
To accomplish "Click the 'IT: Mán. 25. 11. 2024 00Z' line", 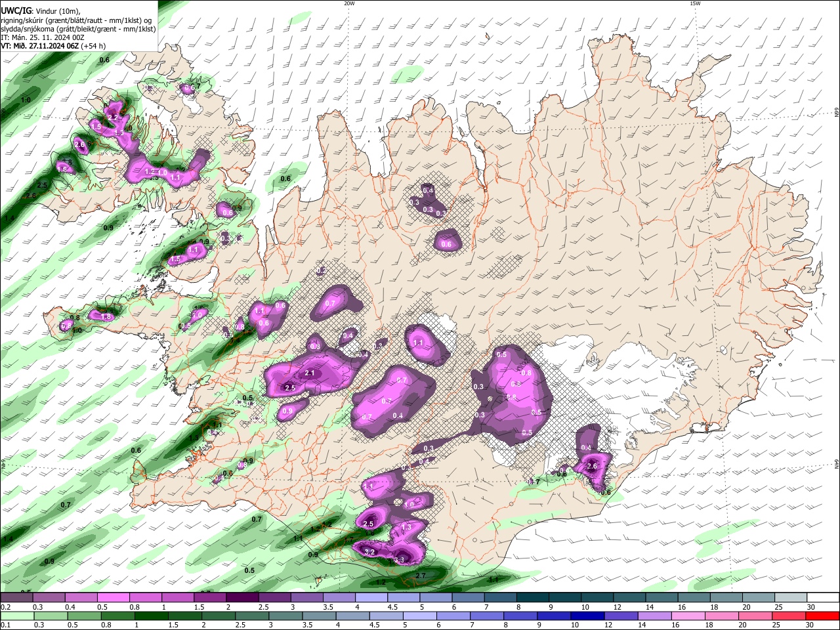I will tap(42, 37).
